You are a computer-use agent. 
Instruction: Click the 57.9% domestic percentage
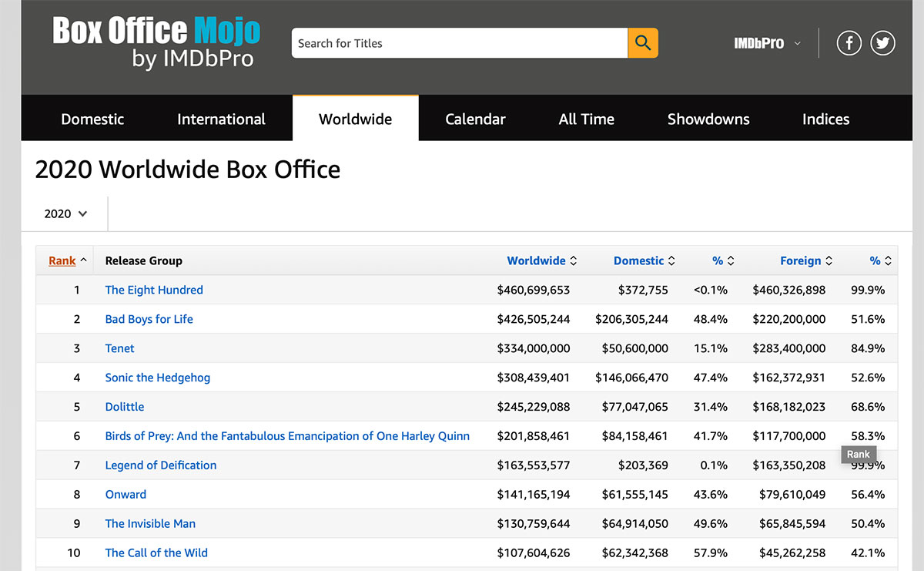pyautogui.click(x=711, y=553)
